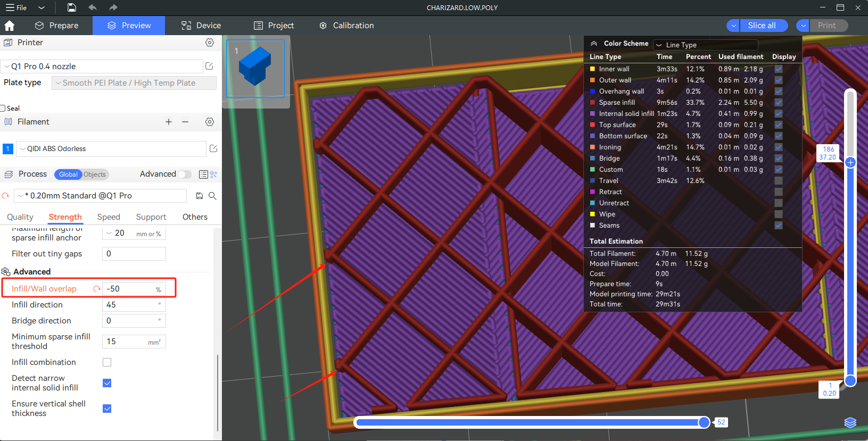Click the horizontal move slider handle
The image size is (868, 441).
pyautogui.click(x=704, y=422)
